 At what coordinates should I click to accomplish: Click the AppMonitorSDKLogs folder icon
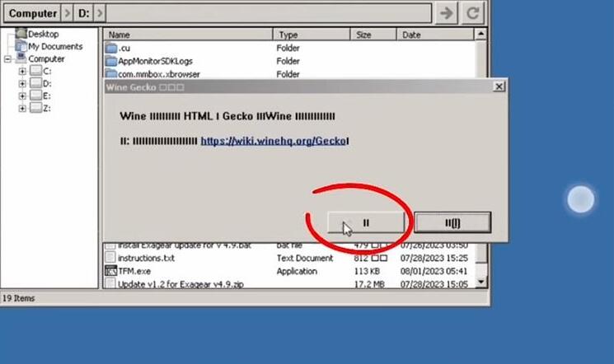tap(112, 61)
